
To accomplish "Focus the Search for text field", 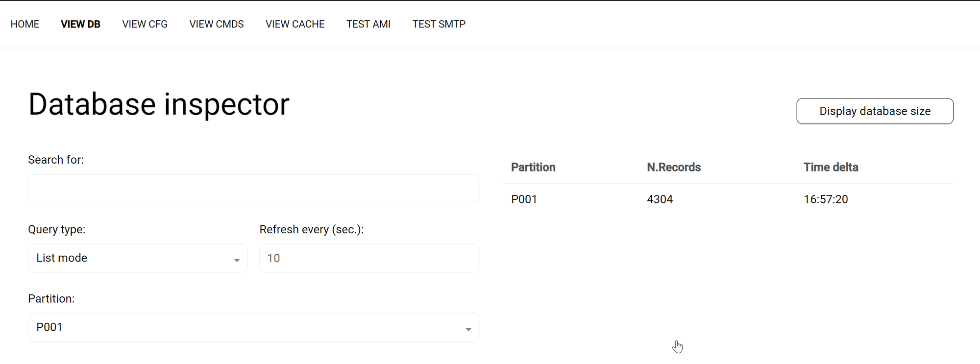I will point(253,189).
